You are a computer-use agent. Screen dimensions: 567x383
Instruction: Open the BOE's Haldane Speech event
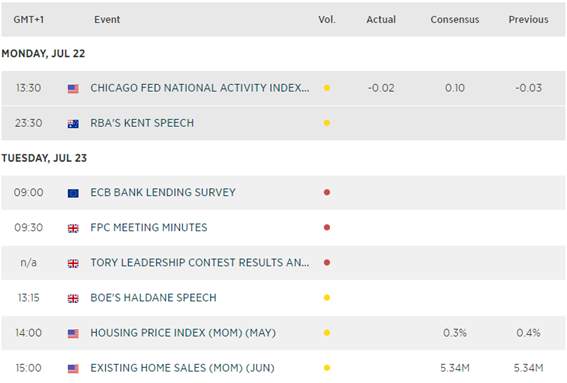coord(153,298)
